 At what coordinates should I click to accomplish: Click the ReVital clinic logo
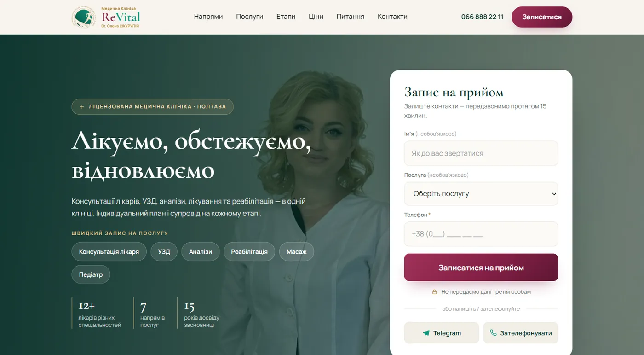[106, 17]
